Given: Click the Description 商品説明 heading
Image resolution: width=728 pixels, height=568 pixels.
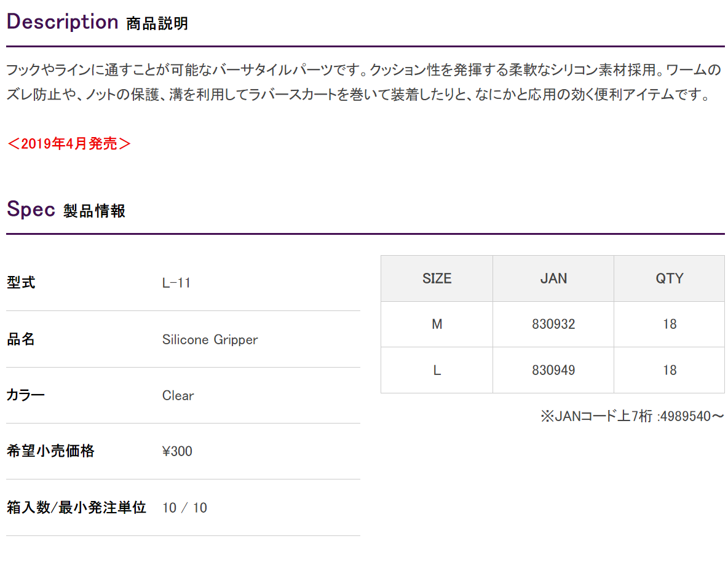Looking at the screenshot, I should point(97,23).
